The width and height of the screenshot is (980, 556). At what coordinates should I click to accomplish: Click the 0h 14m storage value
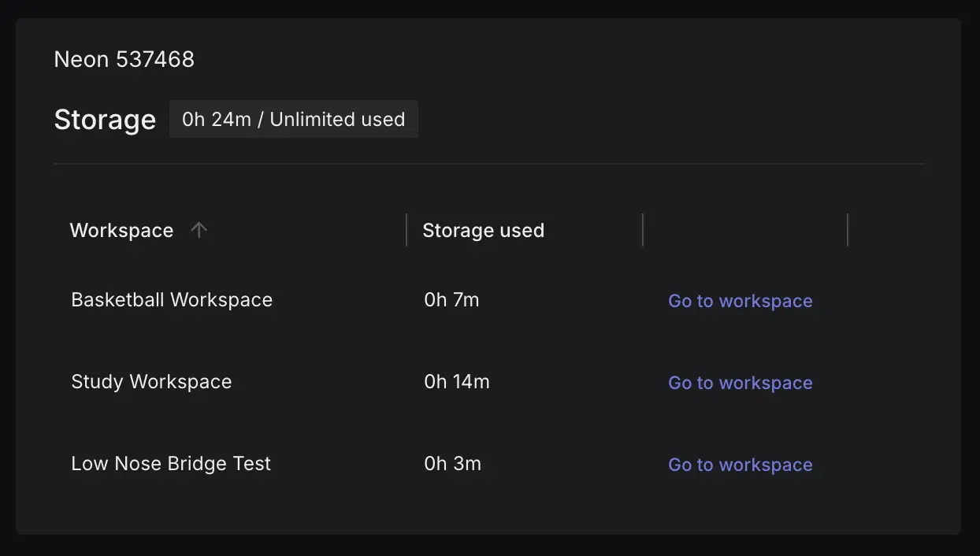pos(457,381)
